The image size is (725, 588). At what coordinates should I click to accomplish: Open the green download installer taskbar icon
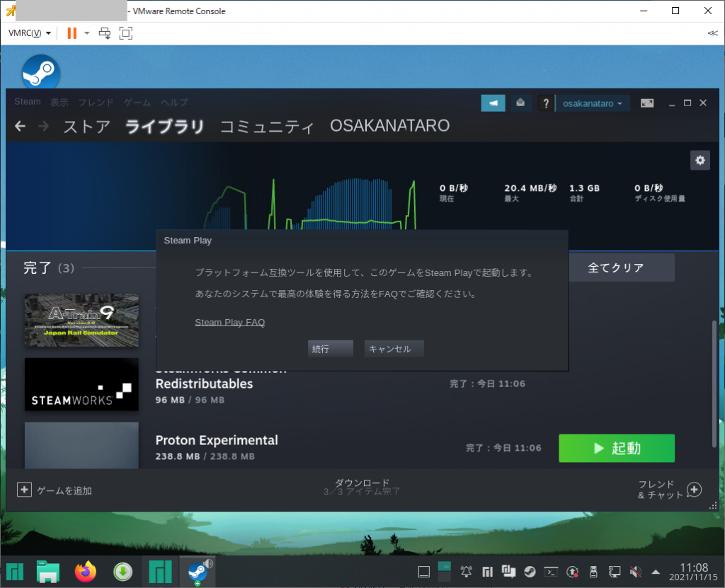(x=123, y=572)
